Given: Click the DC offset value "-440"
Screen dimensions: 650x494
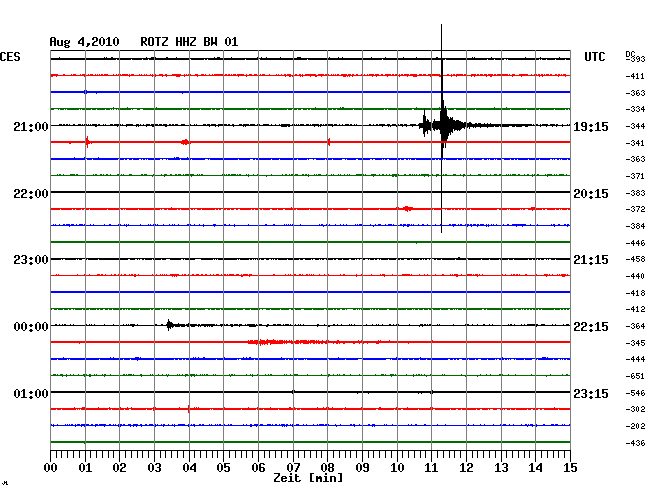Looking at the screenshot, I should (635, 276).
